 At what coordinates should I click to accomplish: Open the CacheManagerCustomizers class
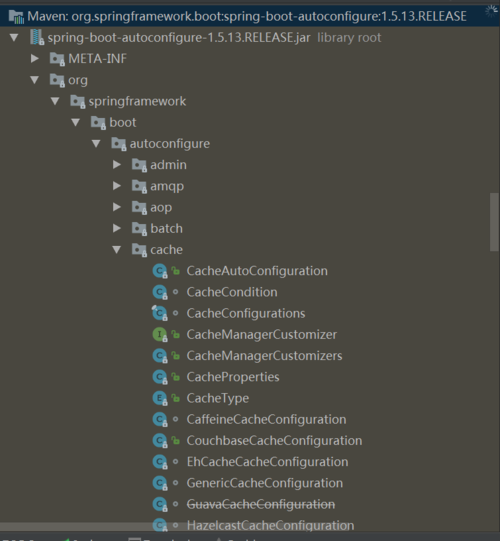point(264,356)
